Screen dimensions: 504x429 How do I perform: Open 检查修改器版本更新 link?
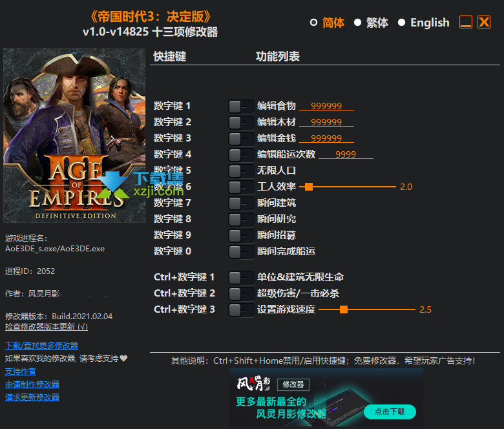pos(47,326)
